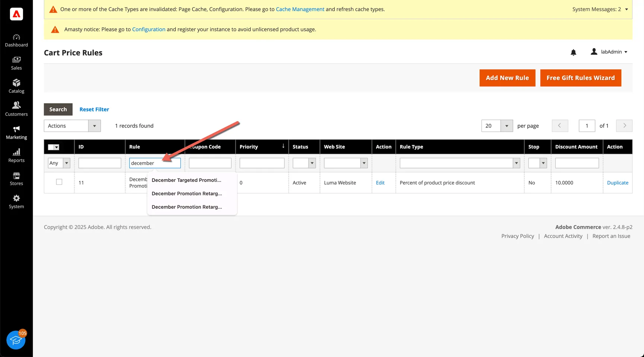Image resolution: width=644 pixels, height=357 pixels.
Task: Open the Marketing sidebar menu
Action: (x=16, y=133)
